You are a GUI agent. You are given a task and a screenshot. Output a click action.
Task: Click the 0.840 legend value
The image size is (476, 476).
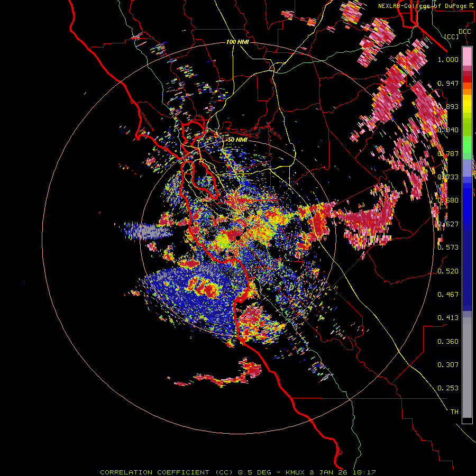[448, 130]
